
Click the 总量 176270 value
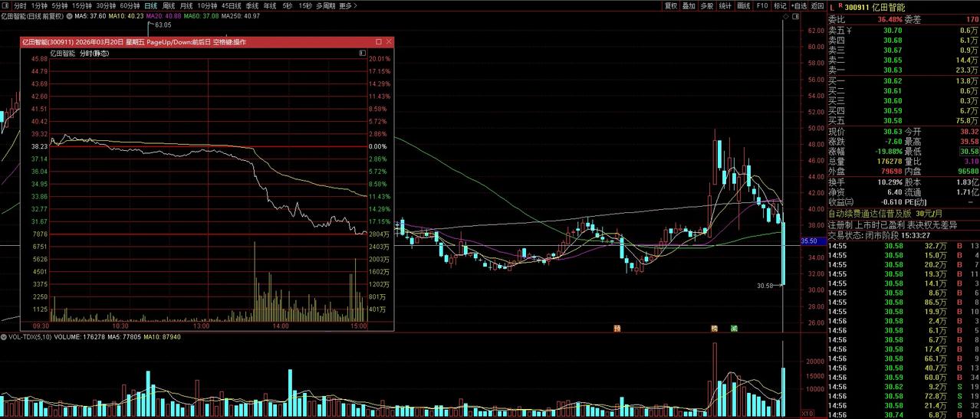click(888, 162)
